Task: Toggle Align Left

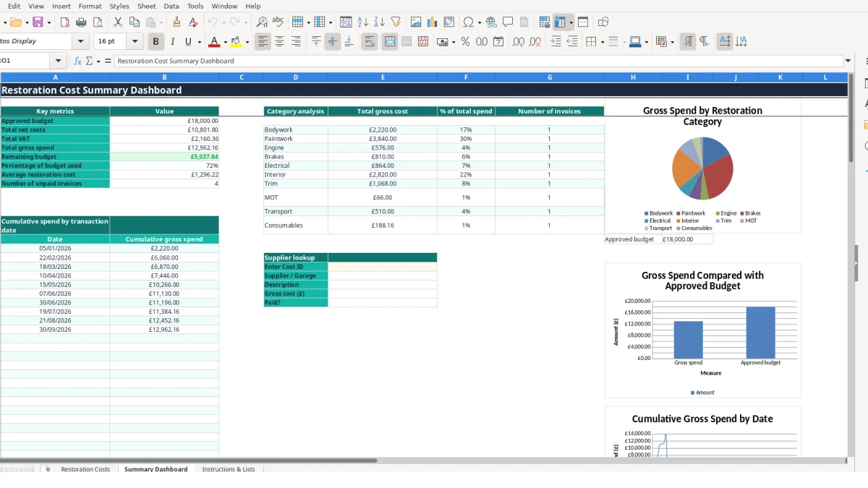Action: point(263,42)
